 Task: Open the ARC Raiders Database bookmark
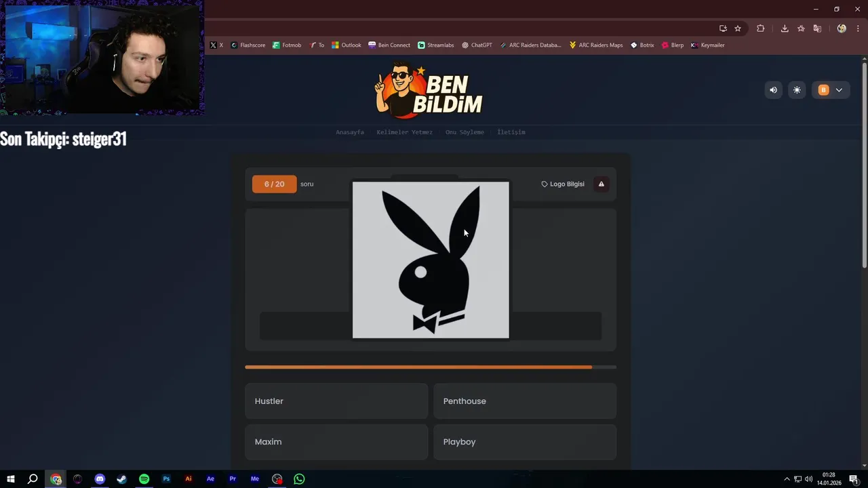530,45
